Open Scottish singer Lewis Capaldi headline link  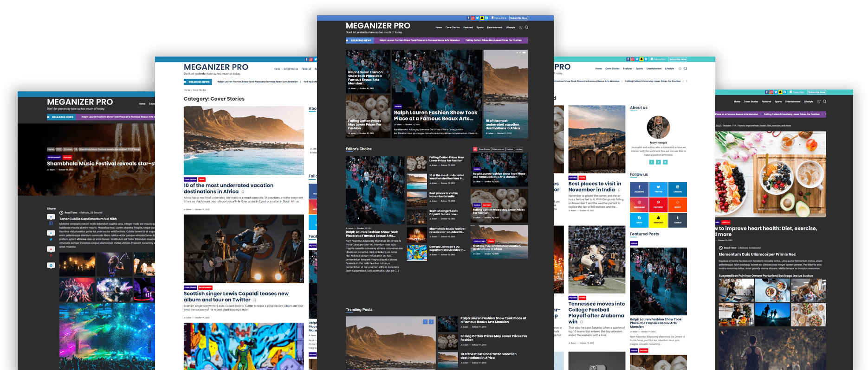pyautogui.click(x=236, y=297)
